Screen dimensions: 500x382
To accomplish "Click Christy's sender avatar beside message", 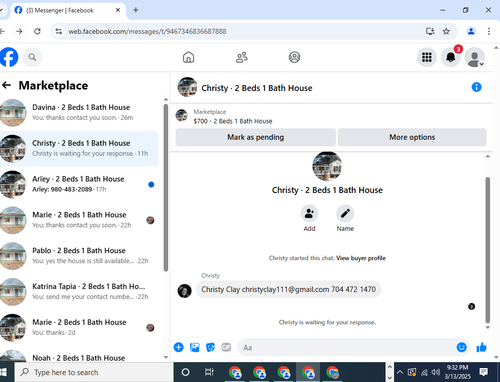I will point(184,291).
